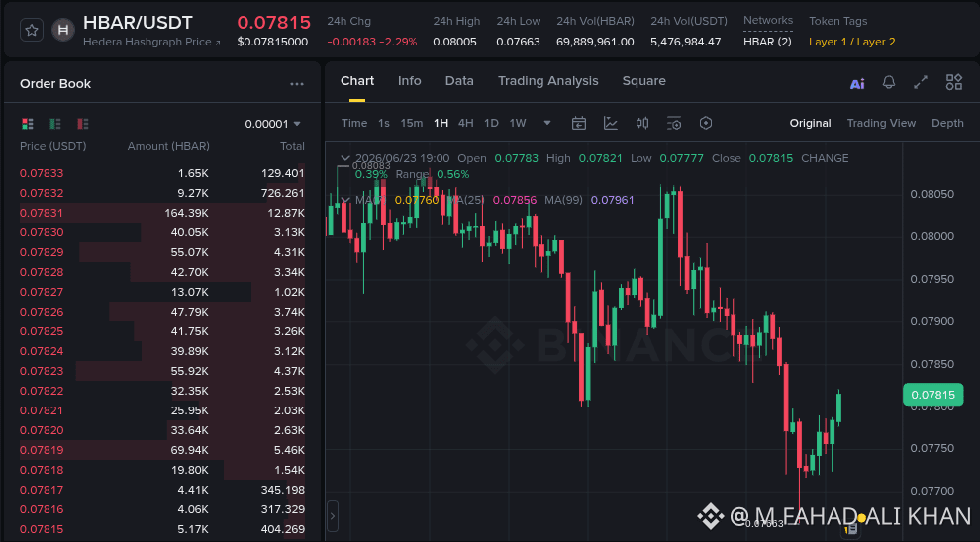
Task: Select the 1H chart interval
Action: tap(441, 123)
